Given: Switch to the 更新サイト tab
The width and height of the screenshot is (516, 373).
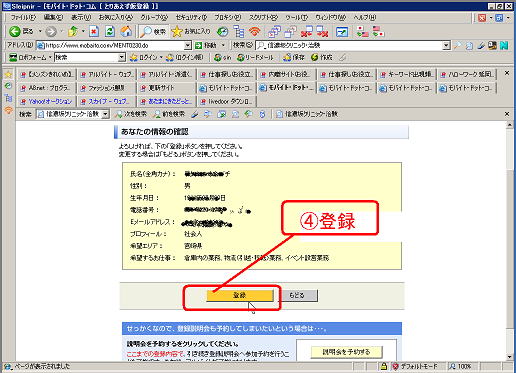Looking at the screenshot, I should pyautogui.click(x=166, y=88).
